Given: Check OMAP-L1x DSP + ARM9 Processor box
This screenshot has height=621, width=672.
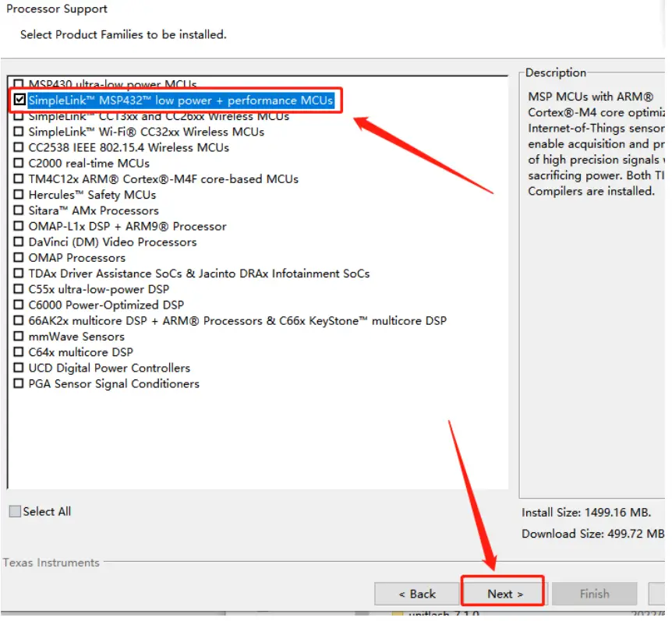Looking at the screenshot, I should pos(19,226).
